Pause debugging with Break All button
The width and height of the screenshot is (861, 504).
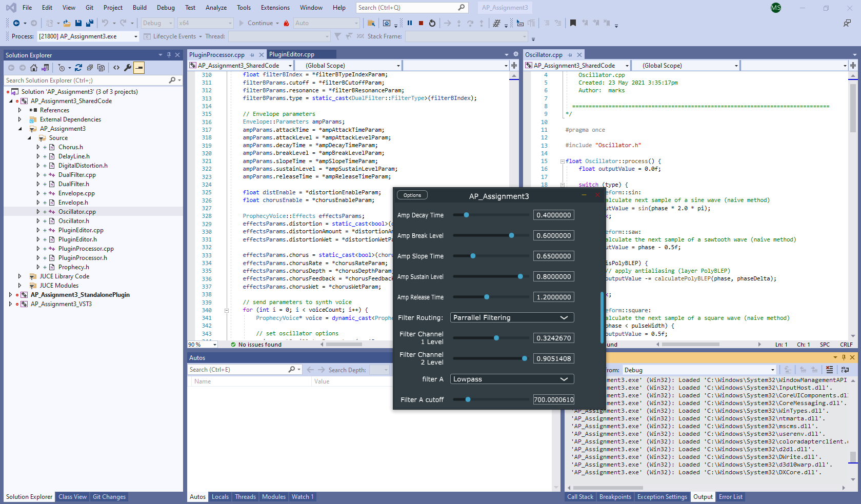[x=410, y=23]
